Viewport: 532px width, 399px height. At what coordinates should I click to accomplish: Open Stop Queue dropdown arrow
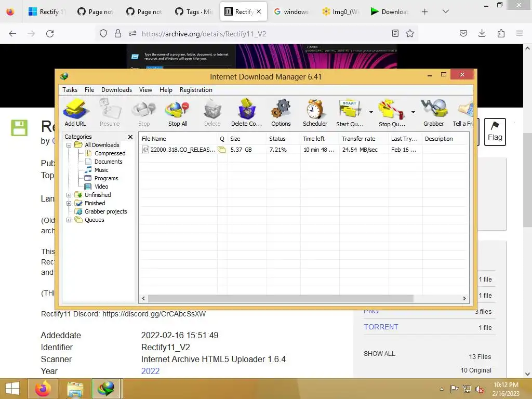click(x=413, y=112)
